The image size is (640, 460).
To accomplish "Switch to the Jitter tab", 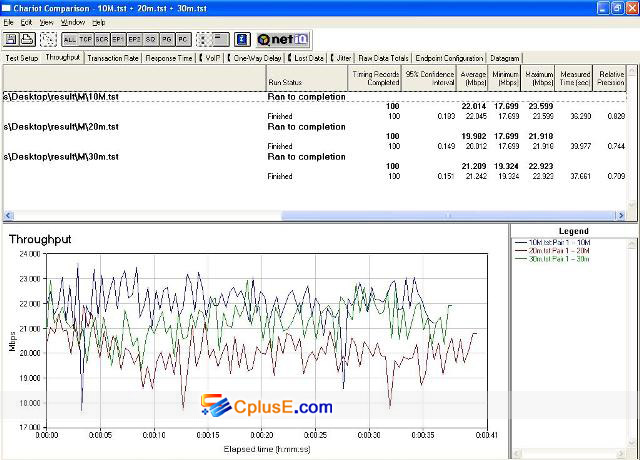I will point(341,58).
